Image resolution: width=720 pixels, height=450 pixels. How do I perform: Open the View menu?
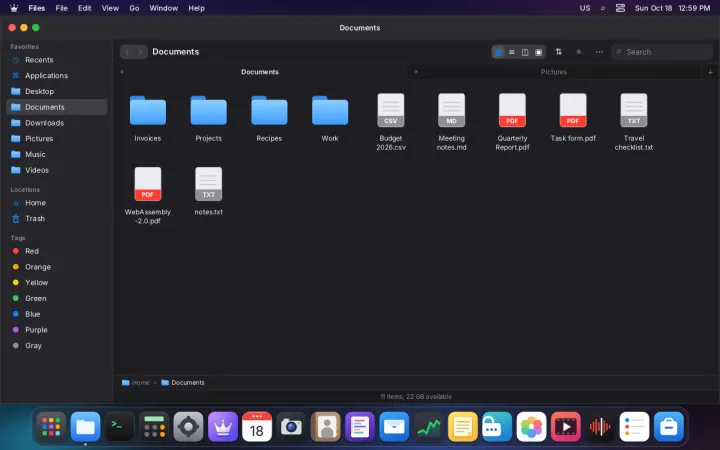click(x=110, y=8)
